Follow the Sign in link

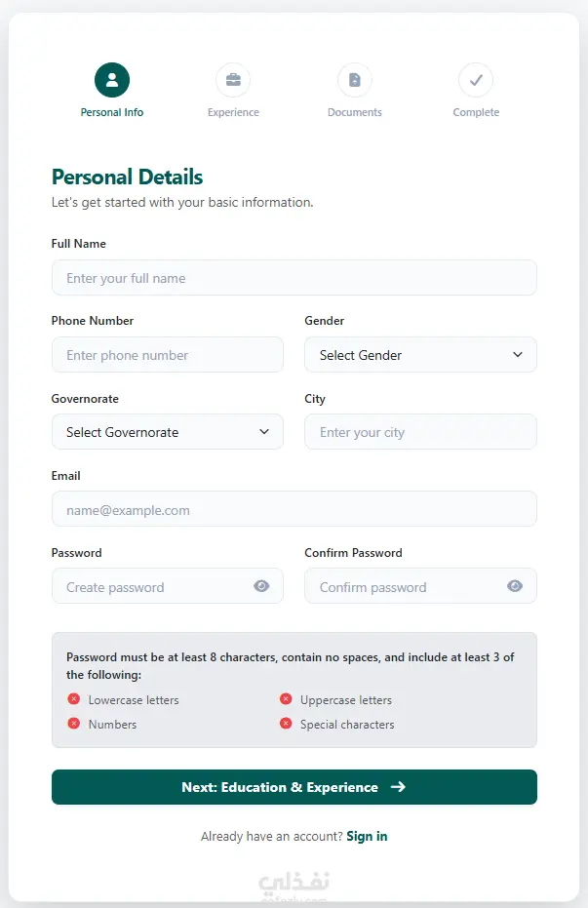tap(367, 836)
